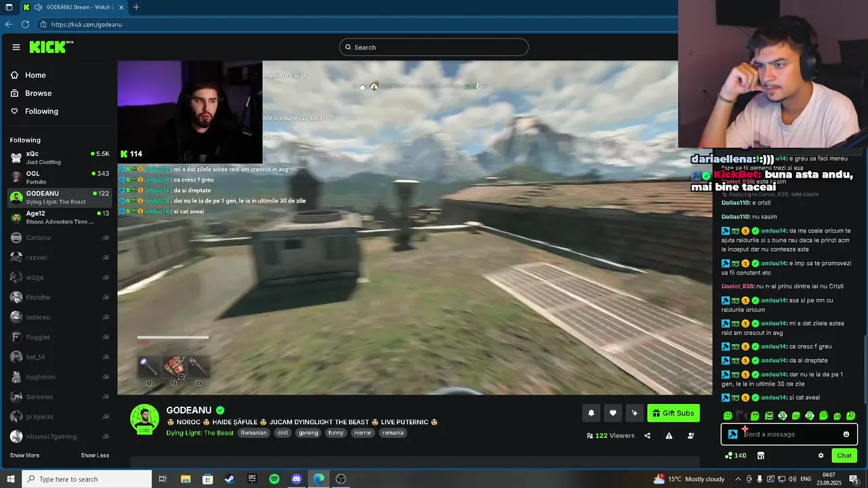Open offline channel prayeras
The height and width of the screenshot is (488, 868).
pyautogui.click(x=60, y=417)
